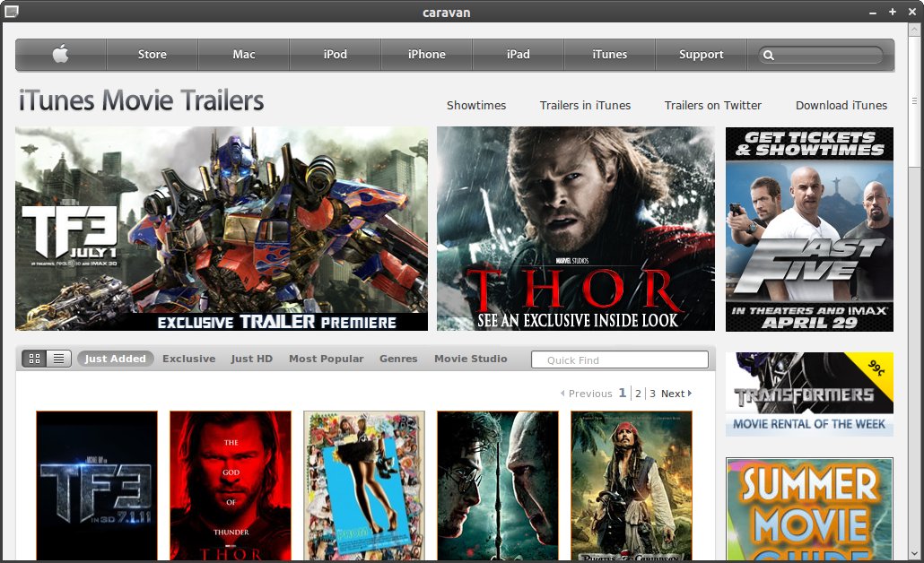The width and height of the screenshot is (924, 563).
Task: Open Trailers on Twitter link
Action: tap(713, 106)
